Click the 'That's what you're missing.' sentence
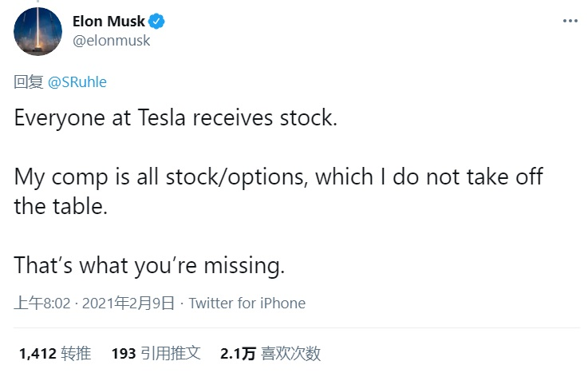The width and height of the screenshot is (588, 373). pyautogui.click(x=149, y=266)
